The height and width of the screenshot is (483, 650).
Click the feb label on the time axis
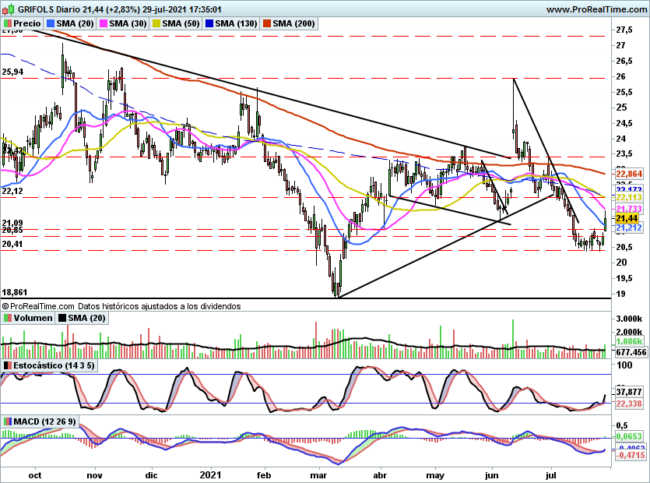coord(264,475)
